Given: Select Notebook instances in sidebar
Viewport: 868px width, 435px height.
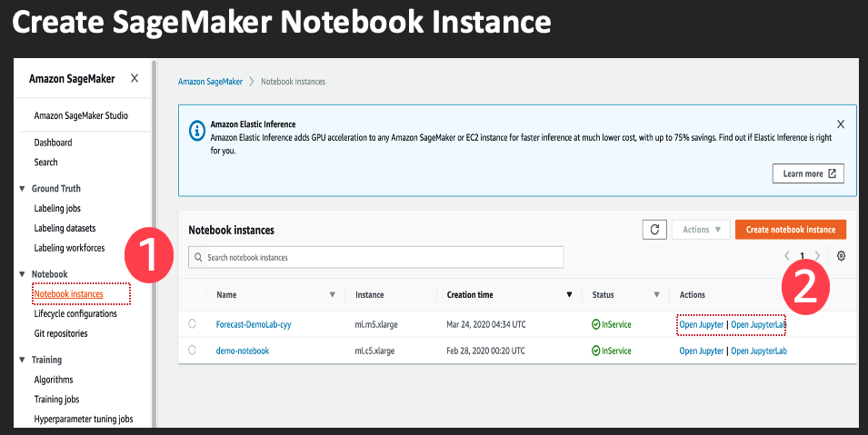Looking at the screenshot, I should [69, 294].
